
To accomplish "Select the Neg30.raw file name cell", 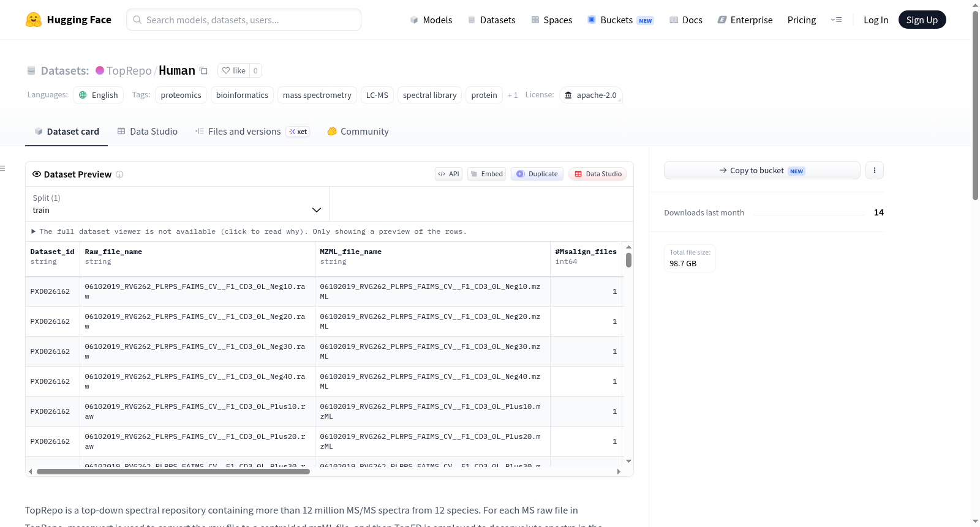I will 197,351.
